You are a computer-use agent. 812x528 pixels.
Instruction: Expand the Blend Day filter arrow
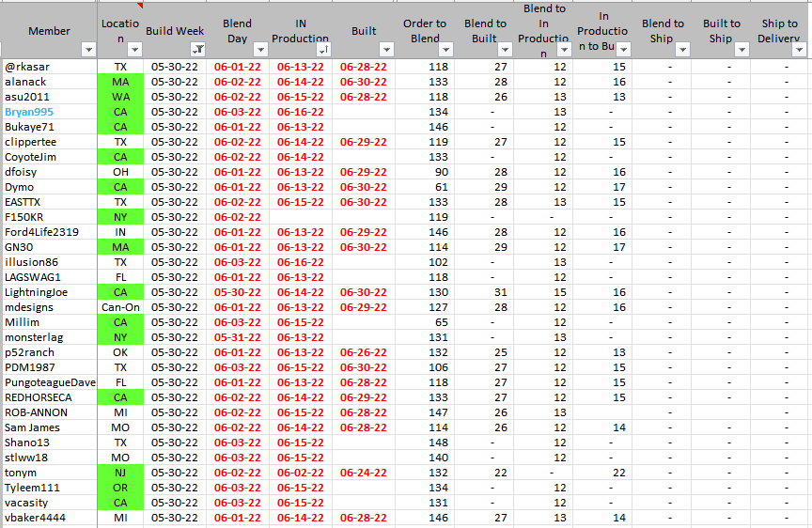pyautogui.click(x=258, y=49)
